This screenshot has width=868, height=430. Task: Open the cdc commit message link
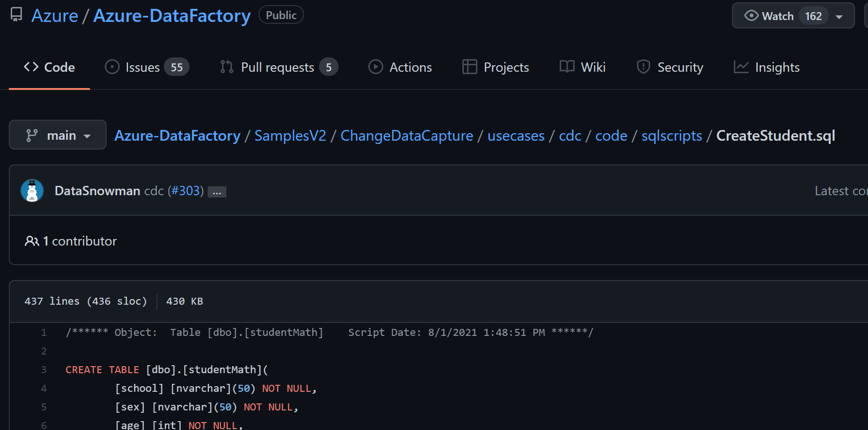point(154,191)
